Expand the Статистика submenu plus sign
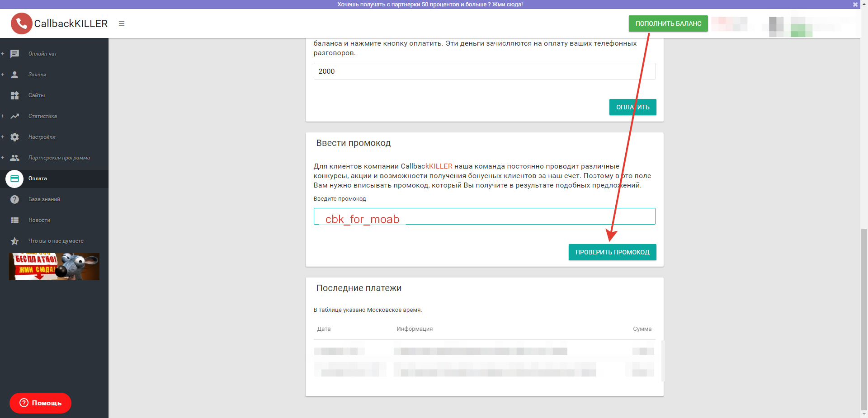868x418 pixels. (x=3, y=116)
